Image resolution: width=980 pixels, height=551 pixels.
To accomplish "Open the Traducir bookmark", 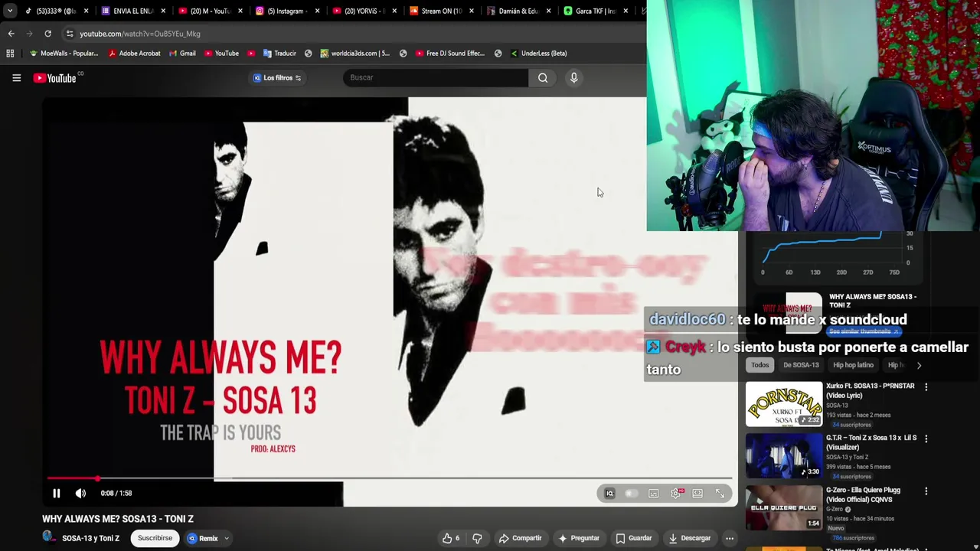I will (x=279, y=54).
